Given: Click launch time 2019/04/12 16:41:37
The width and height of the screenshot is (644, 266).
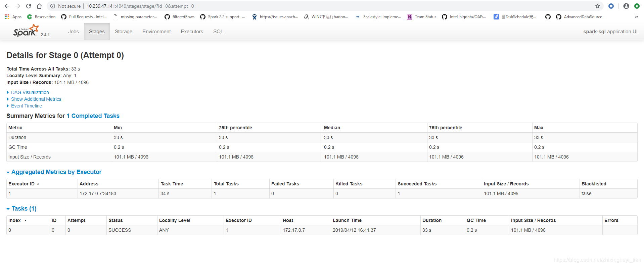Looking at the screenshot, I should [x=354, y=230].
